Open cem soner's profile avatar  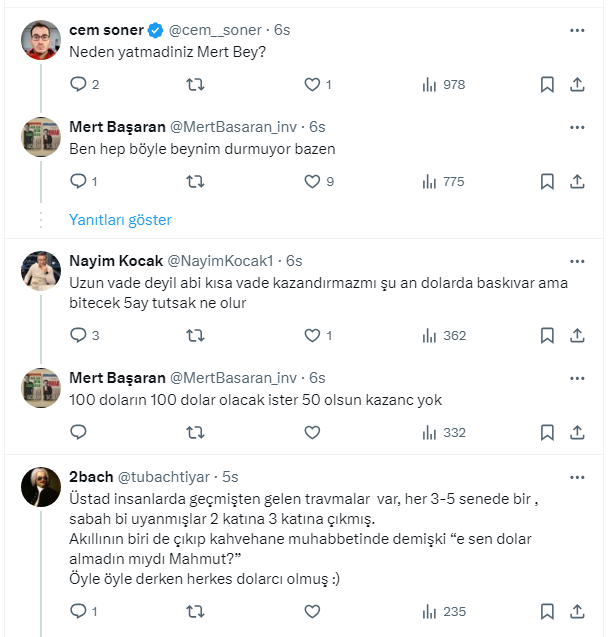pos(41,40)
